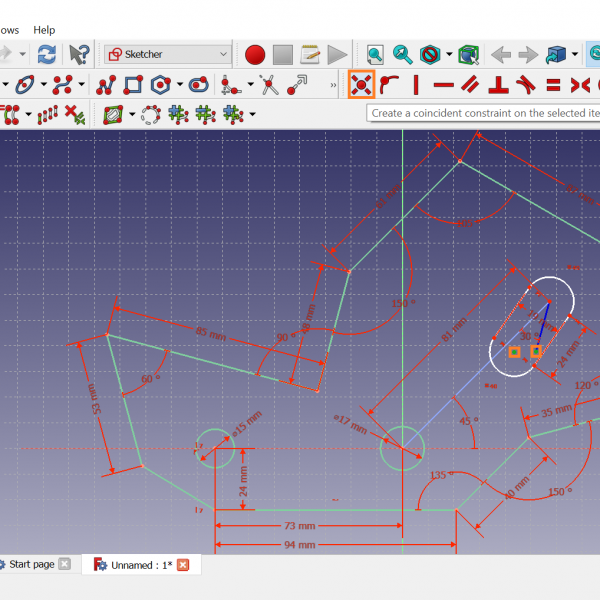Viewport: 600px width, 600px height.
Task: Click the refresh recompute button
Action: [x=47, y=54]
